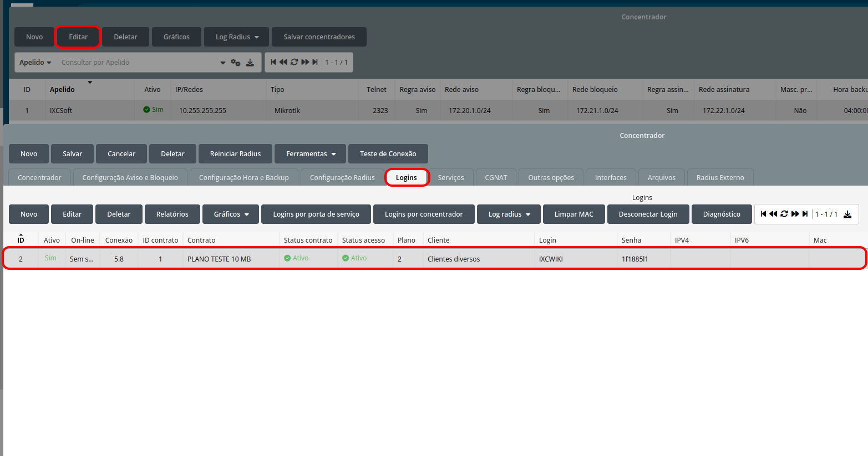
Task: Expand the Consultar por Apelido search dropdown arrow
Action: click(223, 63)
